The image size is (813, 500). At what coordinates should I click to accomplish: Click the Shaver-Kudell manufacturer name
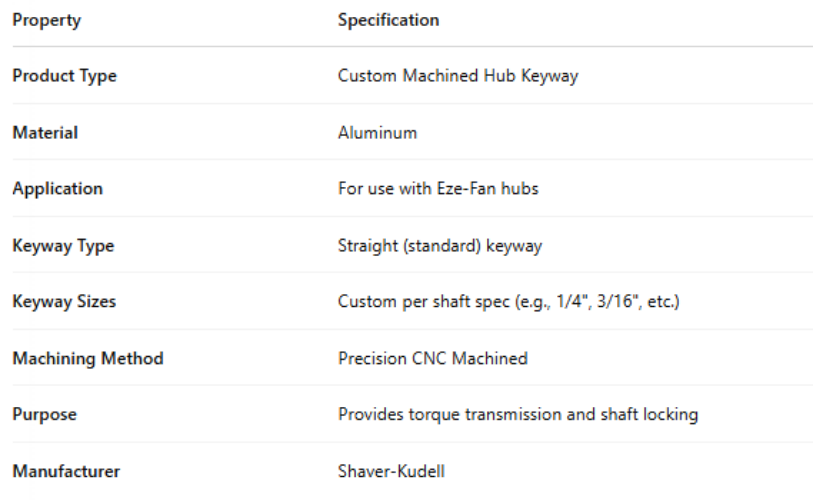[389, 470]
